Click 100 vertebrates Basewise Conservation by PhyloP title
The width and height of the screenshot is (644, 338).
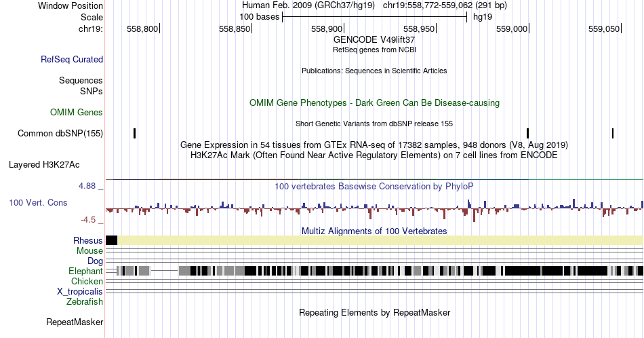click(374, 186)
